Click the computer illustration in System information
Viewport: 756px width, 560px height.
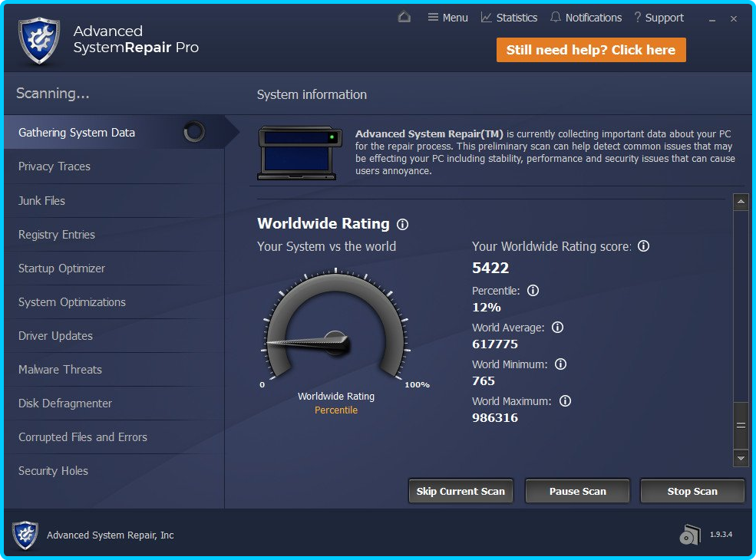(299, 153)
